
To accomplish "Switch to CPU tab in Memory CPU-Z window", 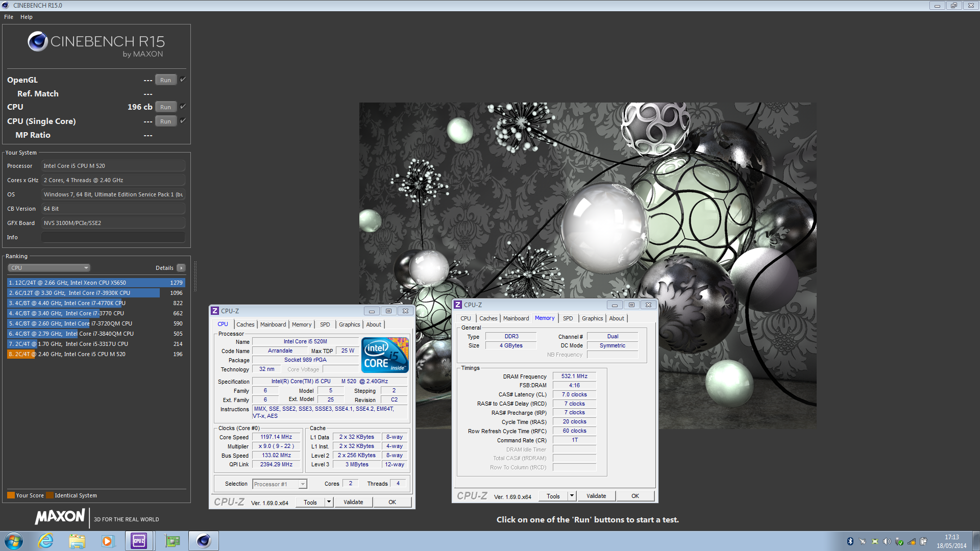I will 465,318.
